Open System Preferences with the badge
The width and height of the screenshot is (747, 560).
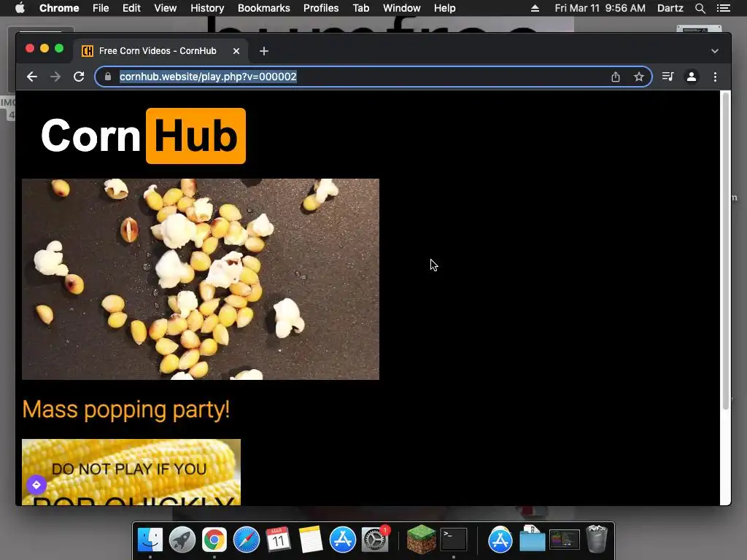click(375, 539)
